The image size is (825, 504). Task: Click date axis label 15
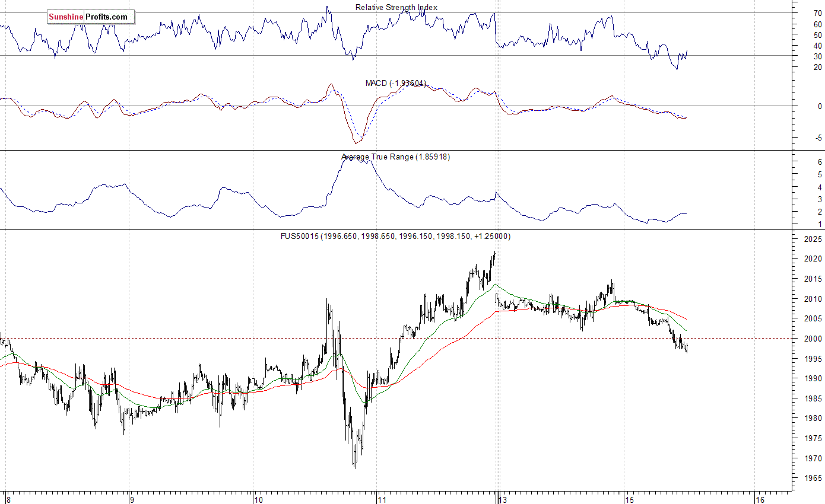coord(630,500)
